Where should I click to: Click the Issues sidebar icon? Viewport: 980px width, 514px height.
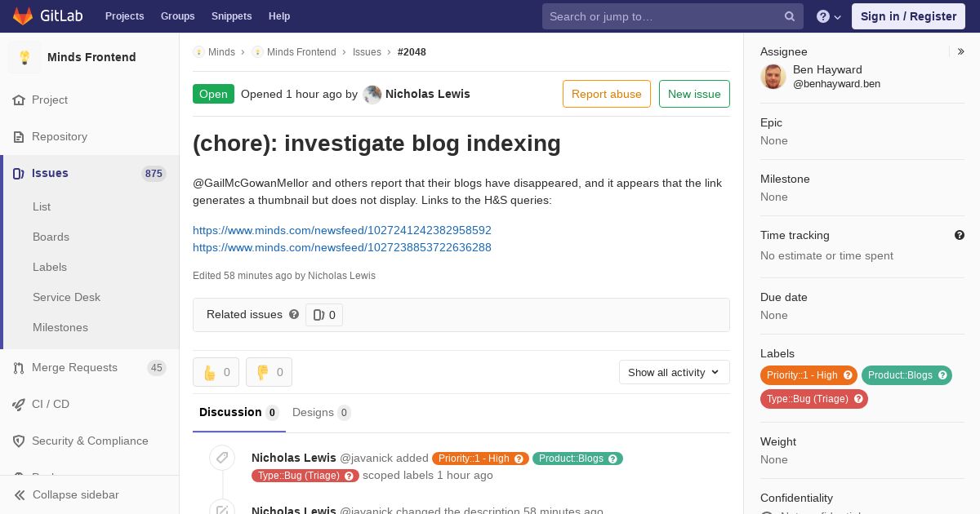(19, 174)
